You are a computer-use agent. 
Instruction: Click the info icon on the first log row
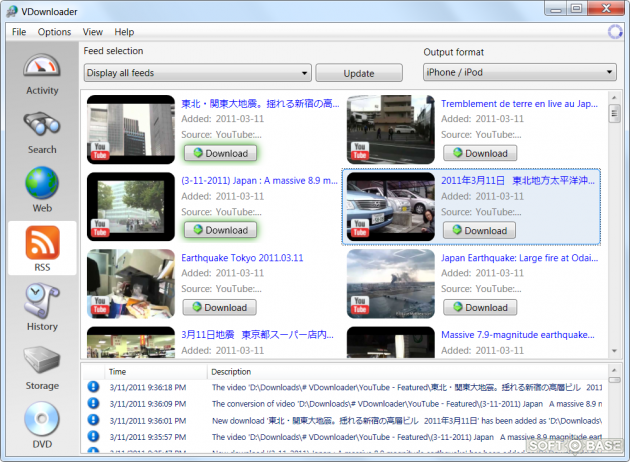point(93,387)
